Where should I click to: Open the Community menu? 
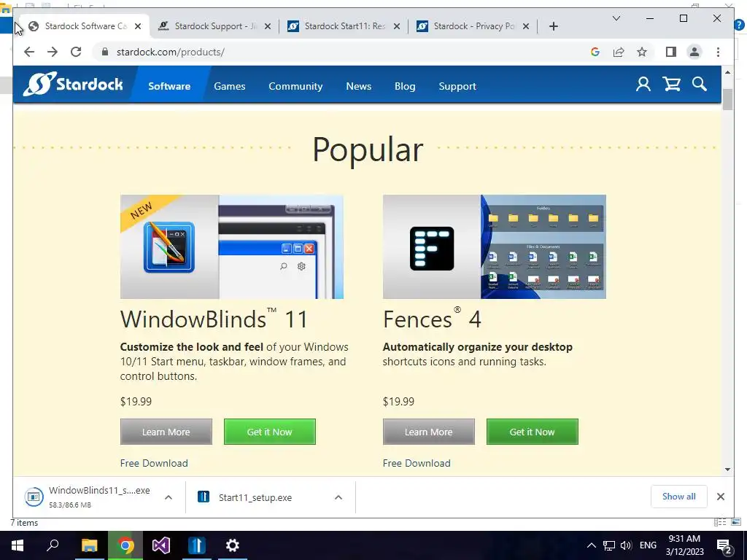pyautogui.click(x=295, y=86)
